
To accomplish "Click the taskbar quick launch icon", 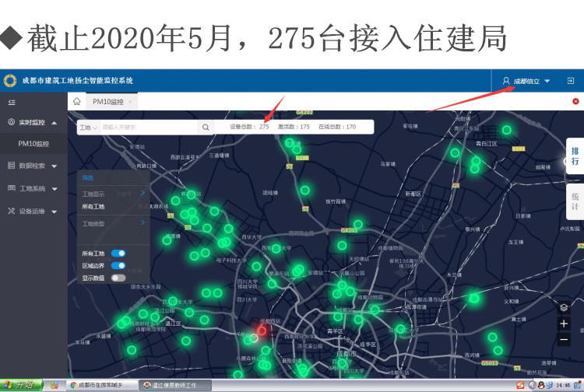I will pos(55,385).
